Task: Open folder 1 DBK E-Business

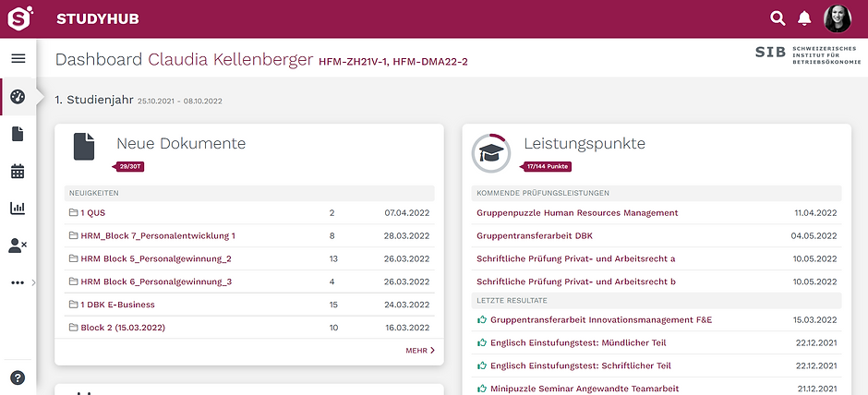Action: [x=118, y=305]
